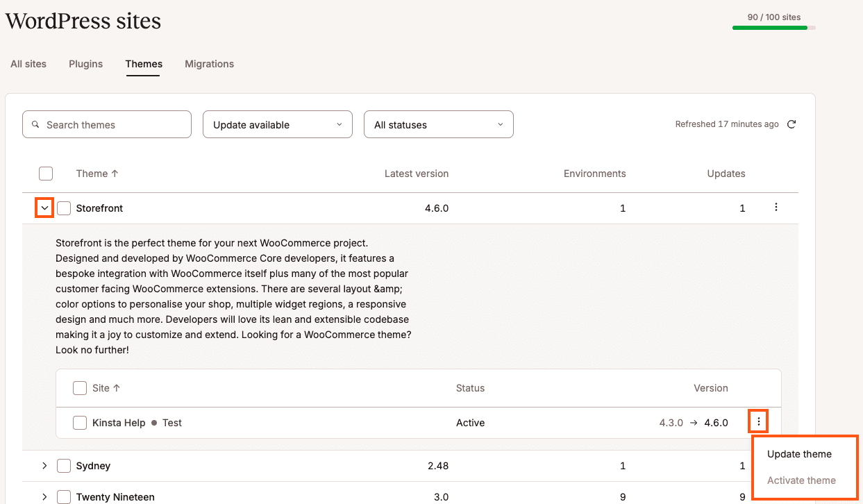Click the WordPress sites page heading

click(83, 21)
